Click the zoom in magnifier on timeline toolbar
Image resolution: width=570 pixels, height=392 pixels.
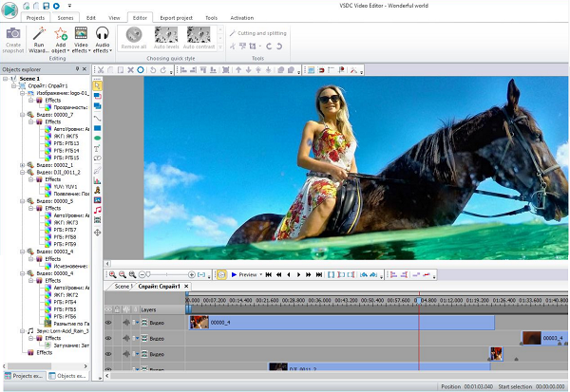(113, 274)
